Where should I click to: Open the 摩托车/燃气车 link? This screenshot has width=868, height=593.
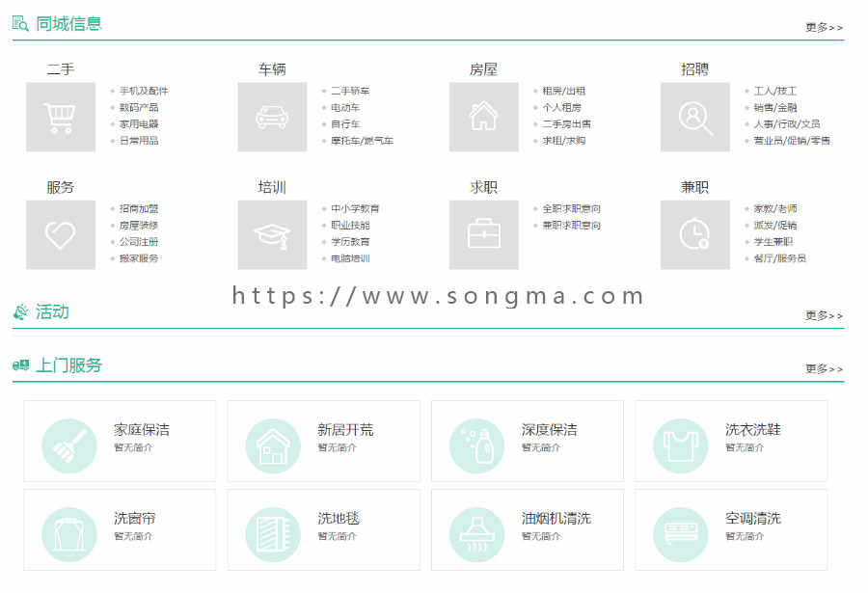pyautogui.click(x=362, y=141)
